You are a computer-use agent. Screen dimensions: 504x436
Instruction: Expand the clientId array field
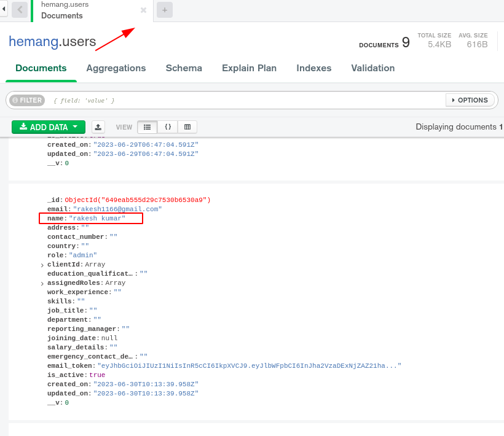pos(42,265)
